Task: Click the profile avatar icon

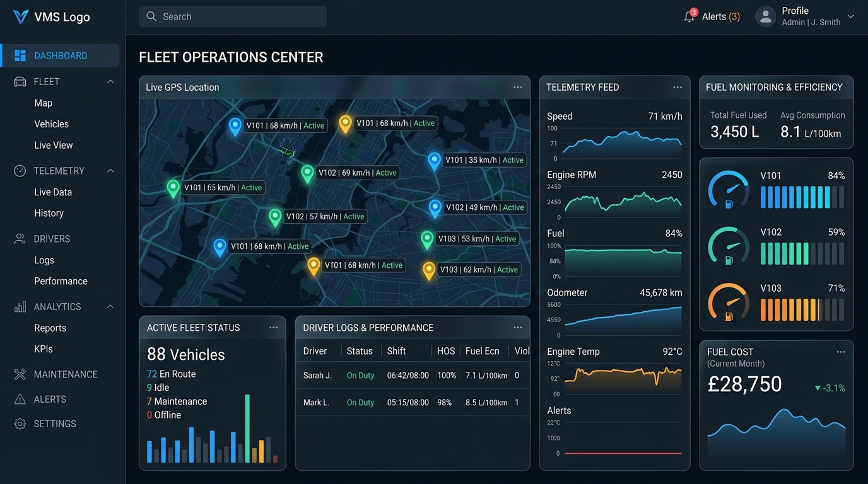Action: [x=765, y=16]
